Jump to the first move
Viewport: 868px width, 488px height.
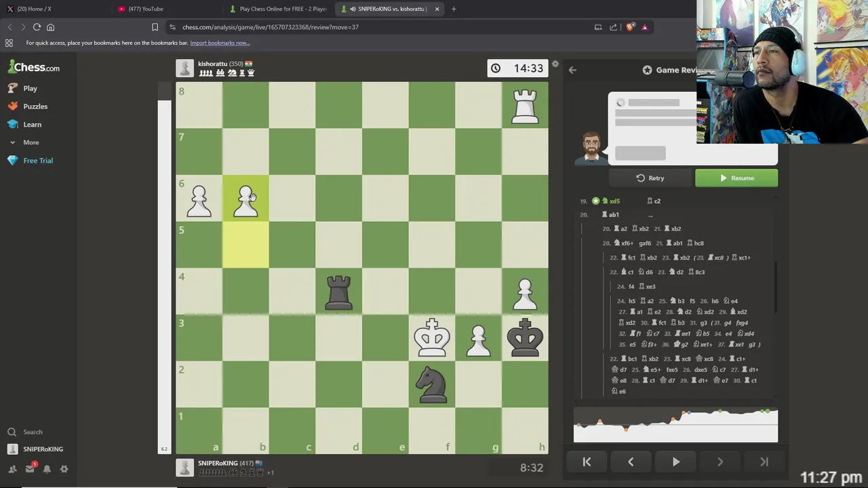pos(587,462)
